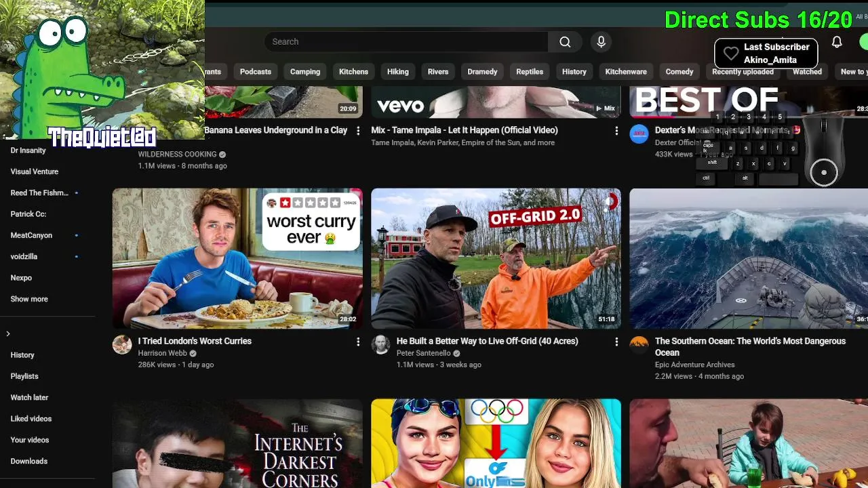Play the Olympics OnlyFans thumbnail video
This screenshot has width=868, height=488.
coord(496,443)
